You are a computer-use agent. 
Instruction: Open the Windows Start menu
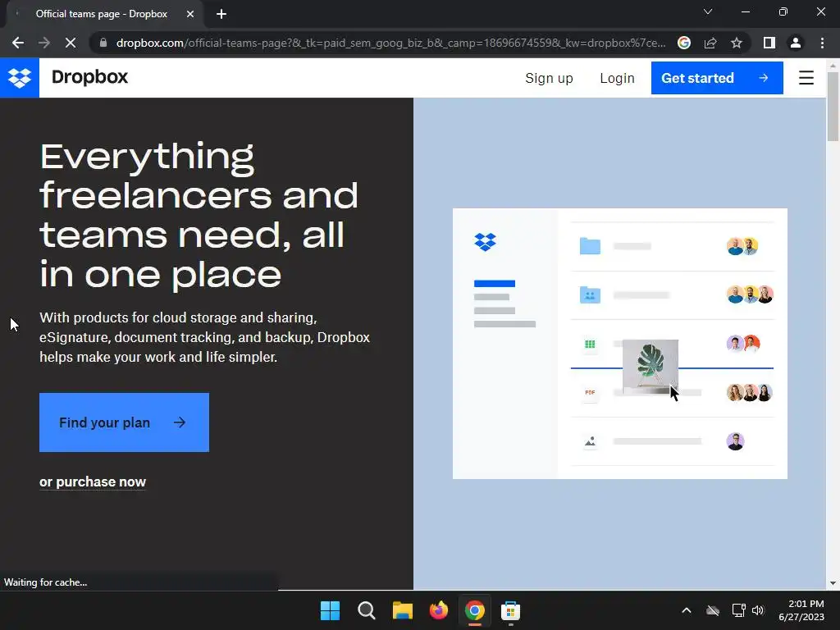pyautogui.click(x=330, y=610)
